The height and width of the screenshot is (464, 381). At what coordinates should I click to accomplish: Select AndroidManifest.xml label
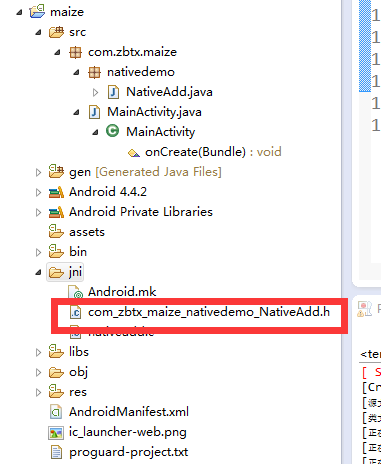pos(129,412)
